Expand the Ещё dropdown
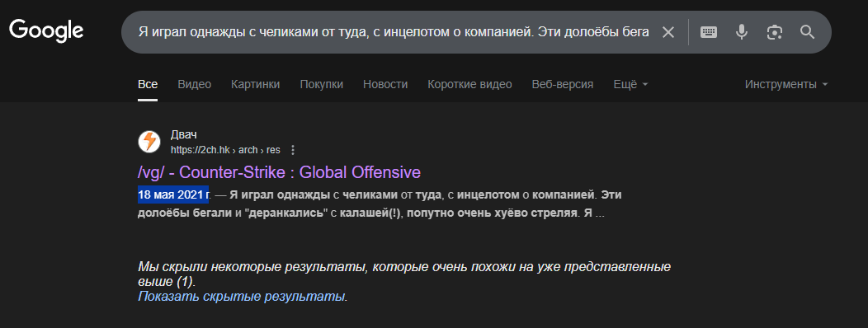 point(630,85)
